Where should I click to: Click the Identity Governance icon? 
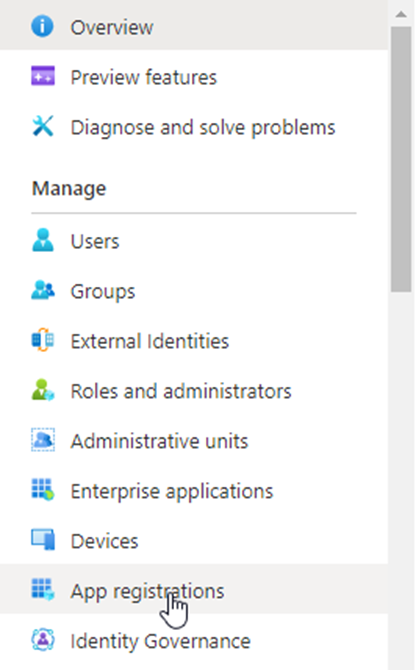tap(43, 640)
